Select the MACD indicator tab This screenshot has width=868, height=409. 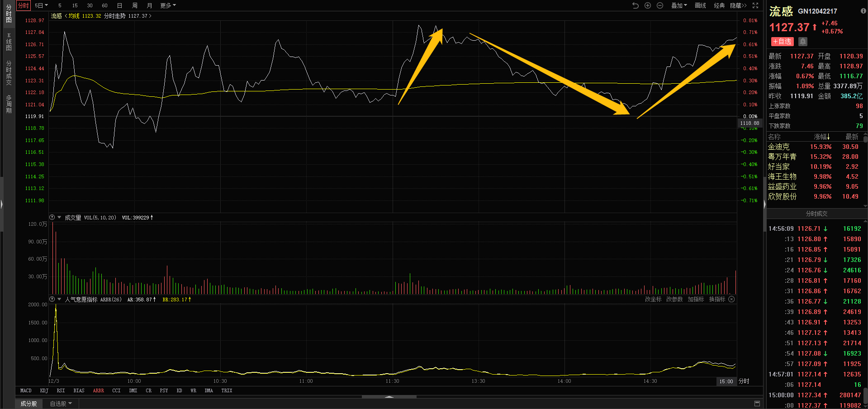pos(26,390)
